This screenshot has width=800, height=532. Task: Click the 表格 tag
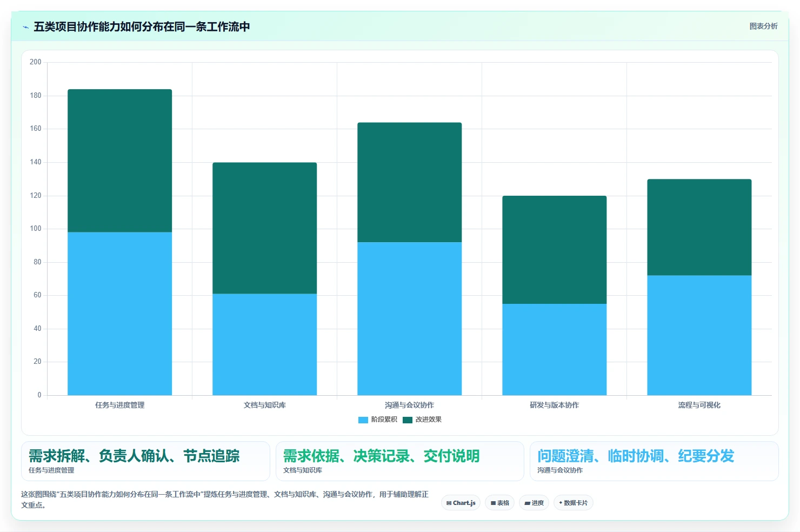[500, 503]
